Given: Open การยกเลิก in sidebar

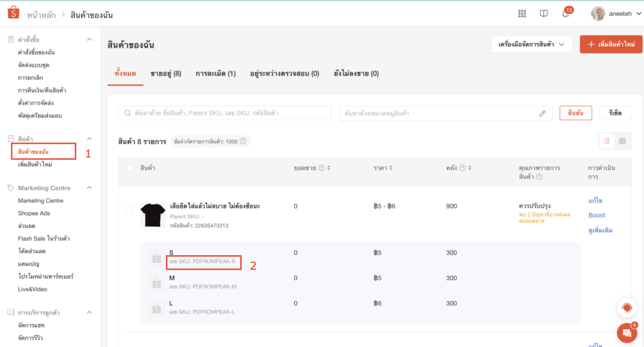Looking at the screenshot, I should point(30,77).
